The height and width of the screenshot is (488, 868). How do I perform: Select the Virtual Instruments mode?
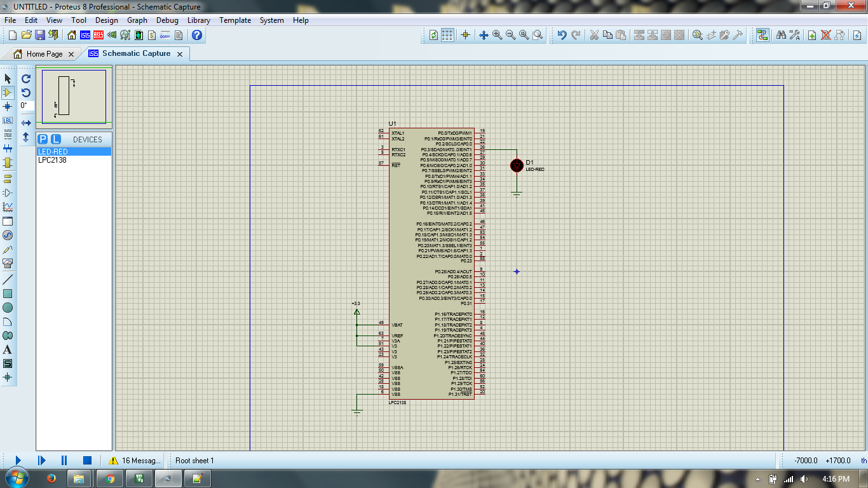pyautogui.click(x=8, y=263)
